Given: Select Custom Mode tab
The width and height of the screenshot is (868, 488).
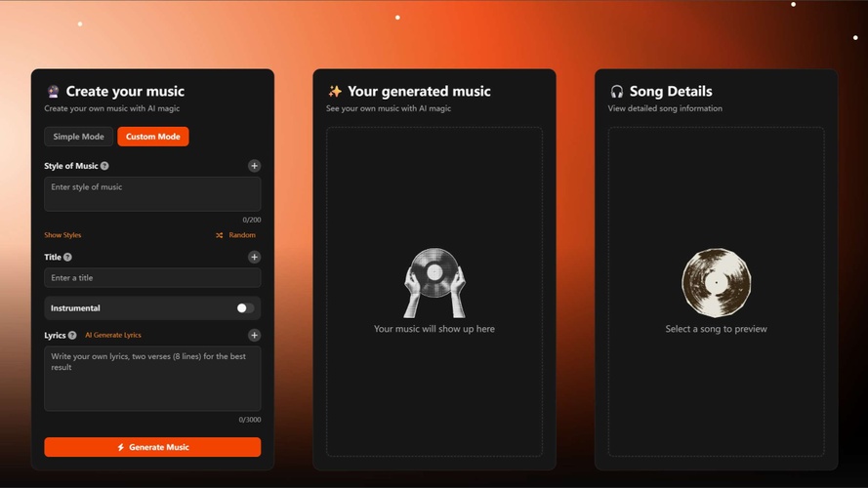Looking at the screenshot, I should [152, 136].
